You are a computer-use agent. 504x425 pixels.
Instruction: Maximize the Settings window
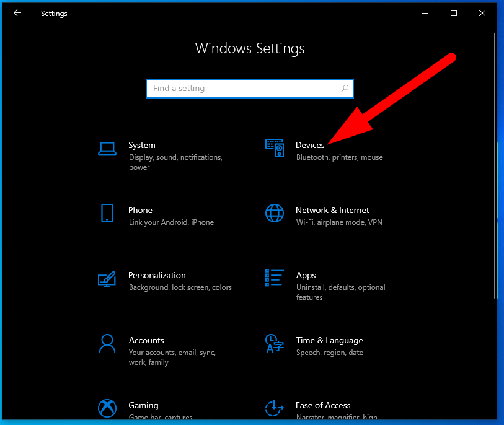[454, 13]
